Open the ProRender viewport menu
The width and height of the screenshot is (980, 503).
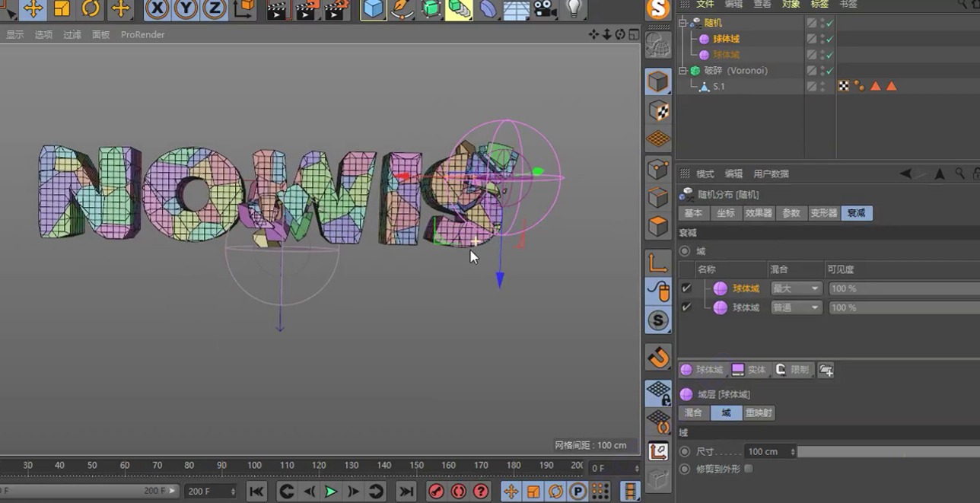click(x=142, y=34)
